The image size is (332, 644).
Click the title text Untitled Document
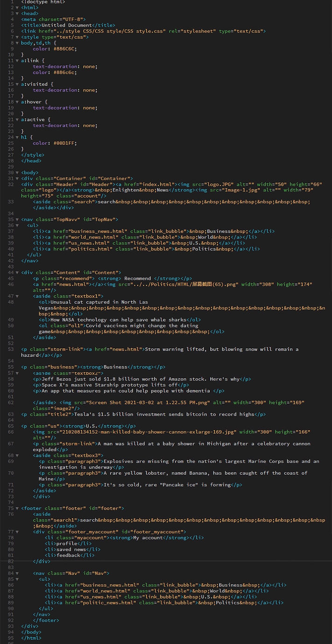click(66, 25)
